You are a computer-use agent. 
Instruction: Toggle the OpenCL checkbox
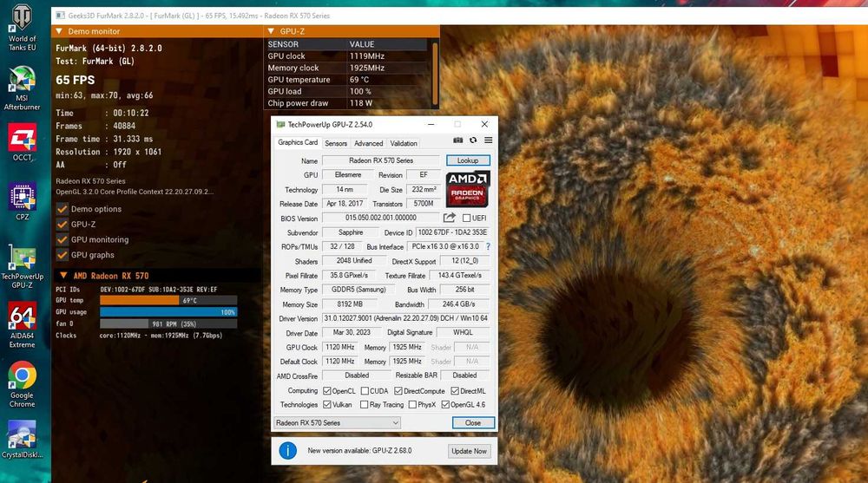[327, 390]
